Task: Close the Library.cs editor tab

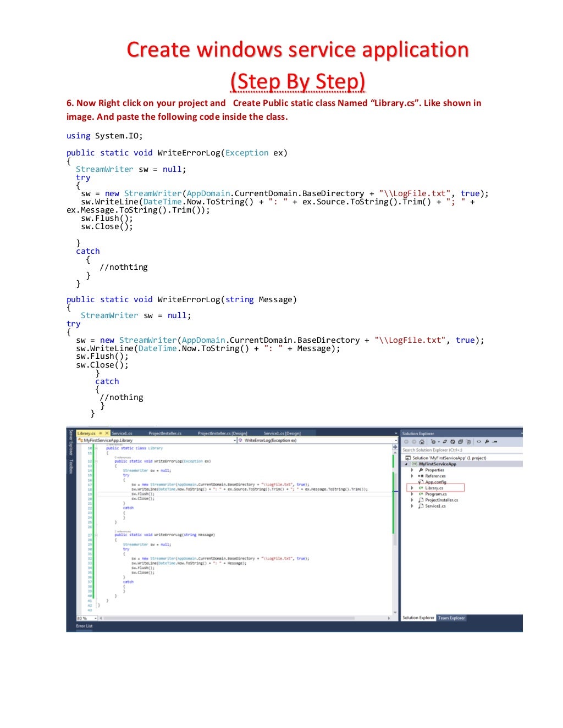Action: click(x=107, y=434)
